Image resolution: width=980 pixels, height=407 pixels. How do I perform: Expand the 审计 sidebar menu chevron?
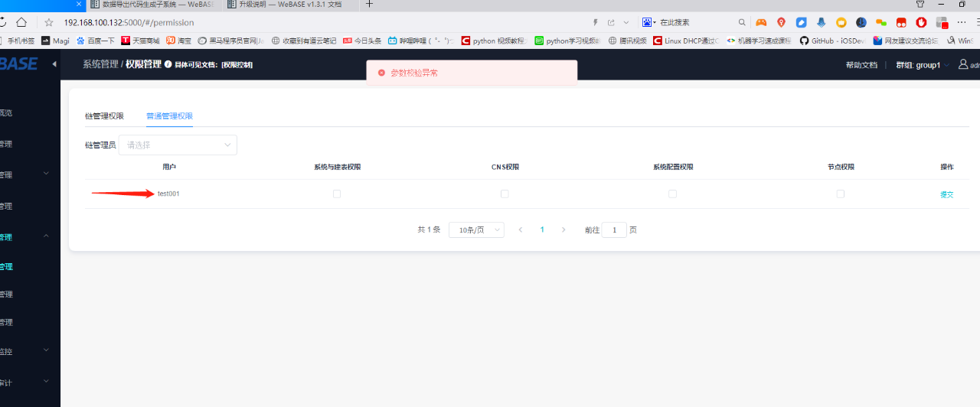coord(46,381)
